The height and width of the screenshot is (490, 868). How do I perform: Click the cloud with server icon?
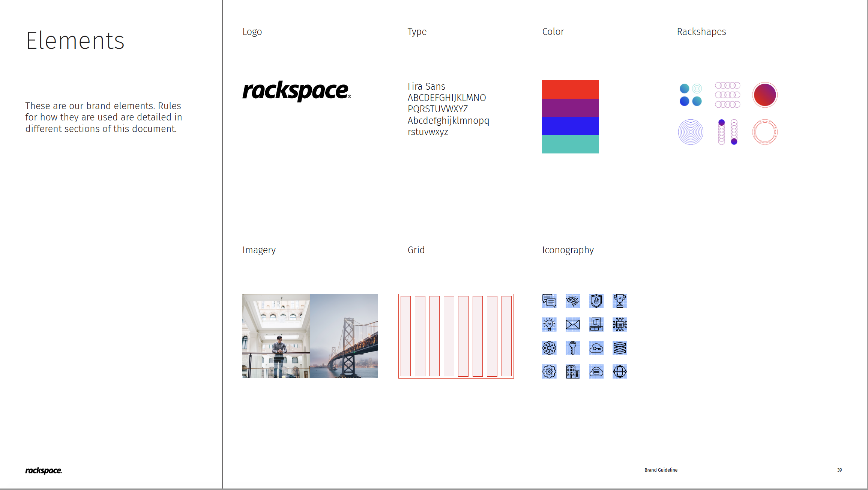pyautogui.click(x=596, y=371)
